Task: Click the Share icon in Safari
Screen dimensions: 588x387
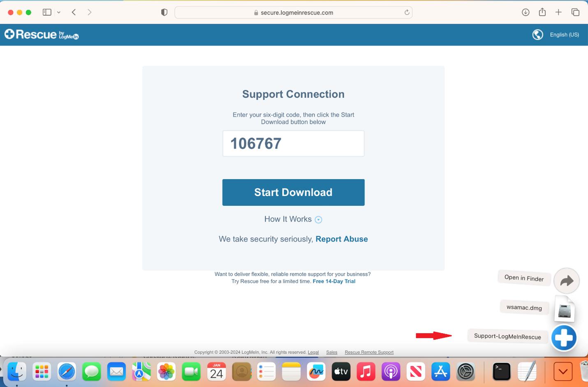Action: 542,12
